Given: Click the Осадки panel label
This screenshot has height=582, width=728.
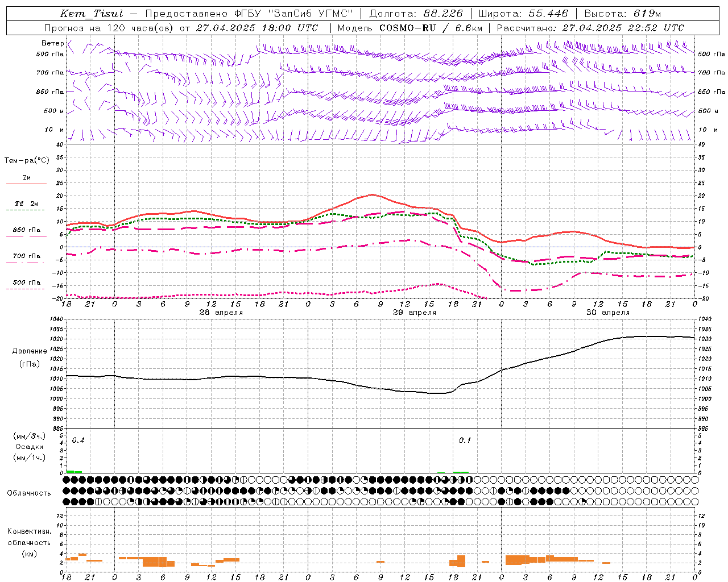Looking at the screenshot, I should click(29, 447).
